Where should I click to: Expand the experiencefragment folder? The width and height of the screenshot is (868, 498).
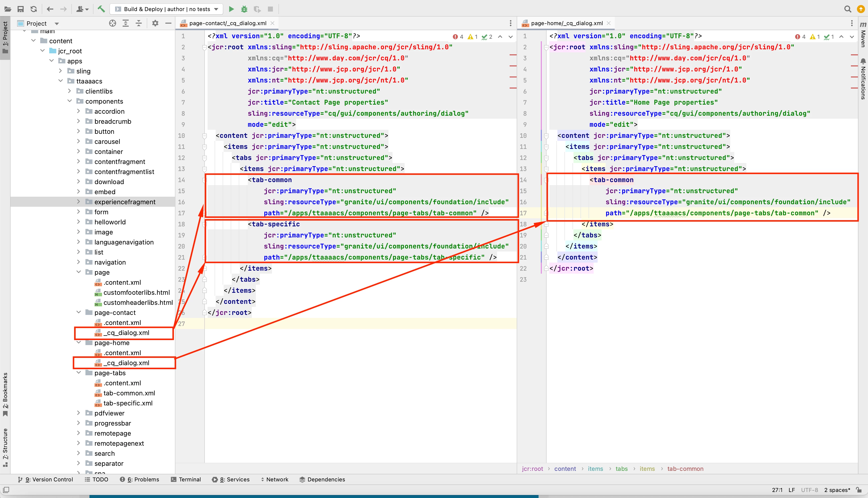click(x=79, y=202)
